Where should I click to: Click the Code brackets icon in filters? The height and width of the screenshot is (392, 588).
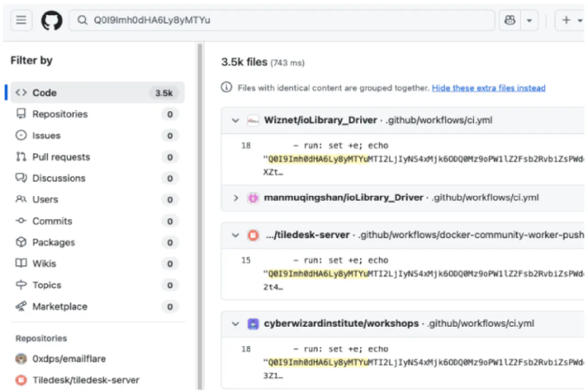tap(21, 93)
